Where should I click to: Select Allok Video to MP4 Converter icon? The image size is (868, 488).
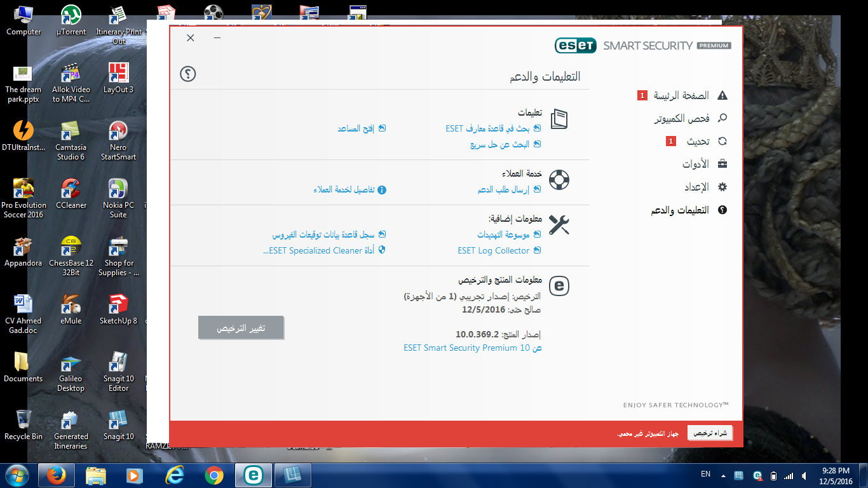pyautogui.click(x=71, y=83)
